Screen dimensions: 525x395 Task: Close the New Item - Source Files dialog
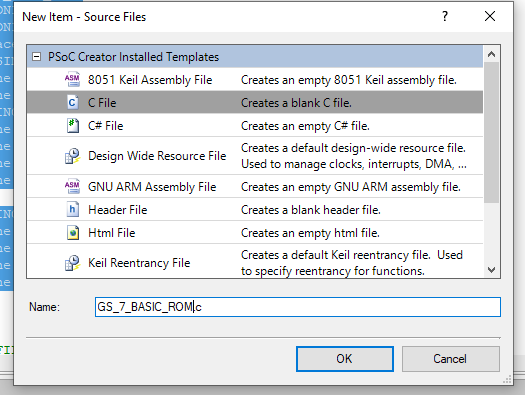pos(490,16)
